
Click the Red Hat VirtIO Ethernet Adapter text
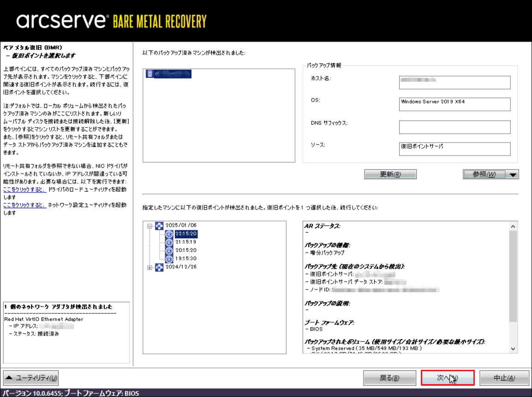coord(44,319)
